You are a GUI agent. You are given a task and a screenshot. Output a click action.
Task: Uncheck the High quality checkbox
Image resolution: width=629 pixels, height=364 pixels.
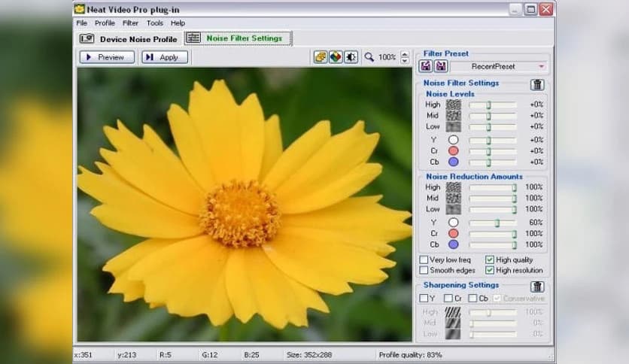pyautogui.click(x=489, y=259)
